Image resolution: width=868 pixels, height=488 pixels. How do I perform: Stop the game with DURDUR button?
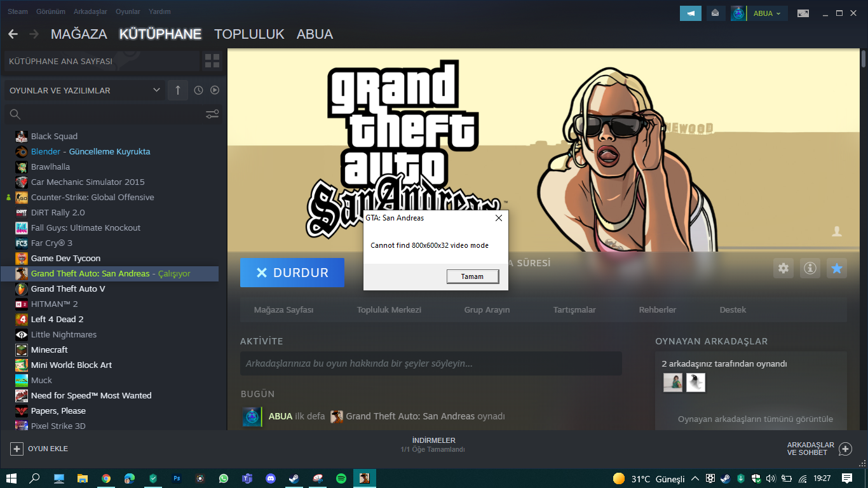pyautogui.click(x=292, y=273)
